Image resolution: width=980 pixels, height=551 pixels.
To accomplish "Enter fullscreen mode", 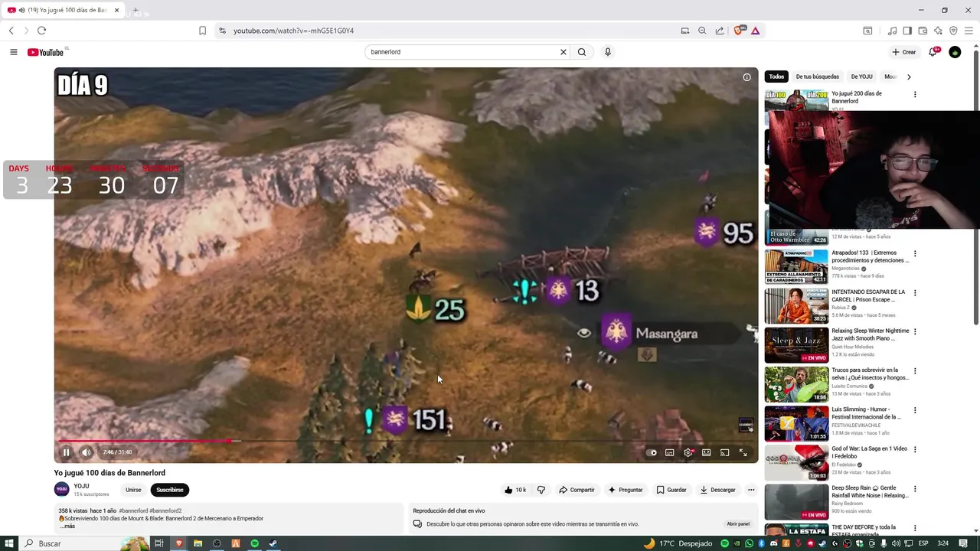I will coord(743,452).
